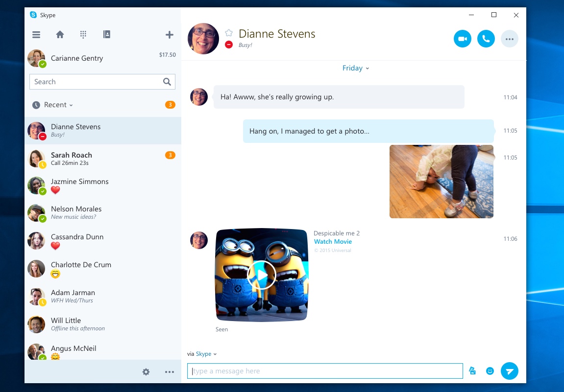Click the 11:06 timestamp

510,239
